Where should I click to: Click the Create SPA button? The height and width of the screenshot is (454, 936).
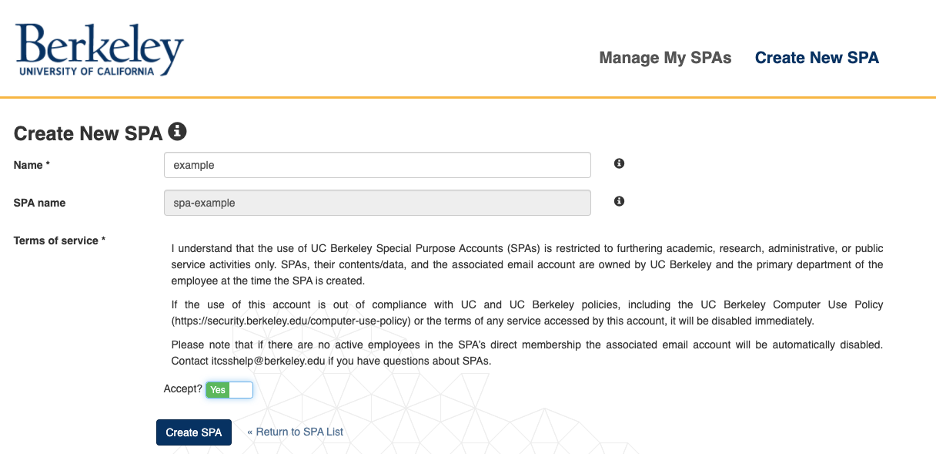194,433
